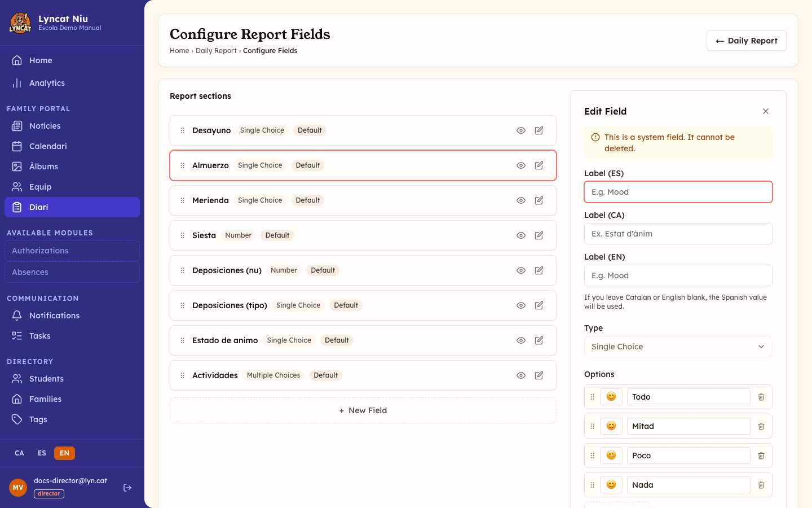Toggle visibility of Deposiciones (nu)
This screenshot has height=508, width=812.
[x=521, y=270]
